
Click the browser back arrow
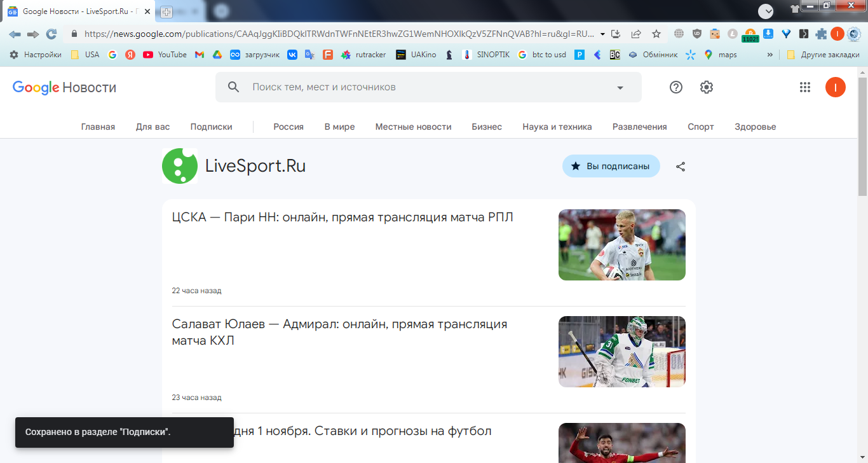[x=15, y=34]
